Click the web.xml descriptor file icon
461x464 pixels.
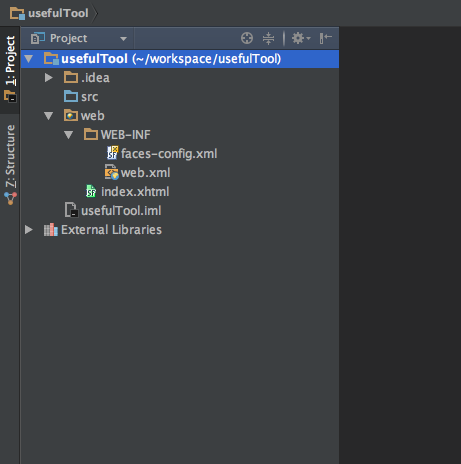click(x=112, y=172)
